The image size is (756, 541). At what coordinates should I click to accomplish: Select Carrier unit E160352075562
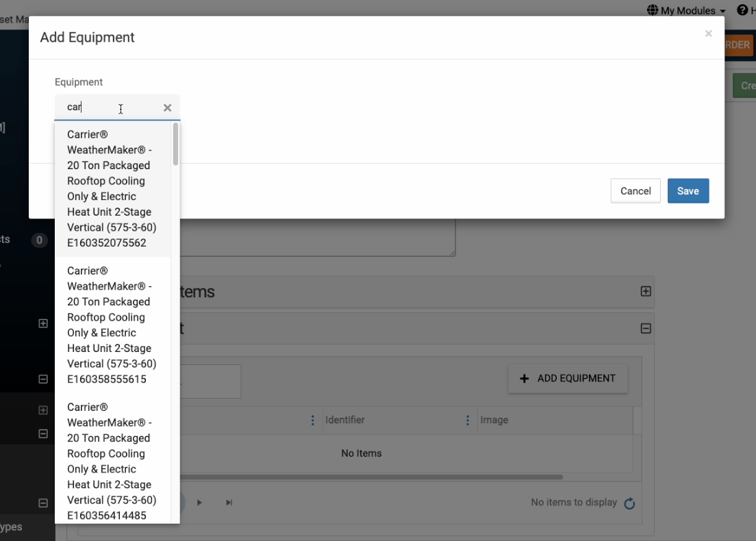[x=112, y=188]
